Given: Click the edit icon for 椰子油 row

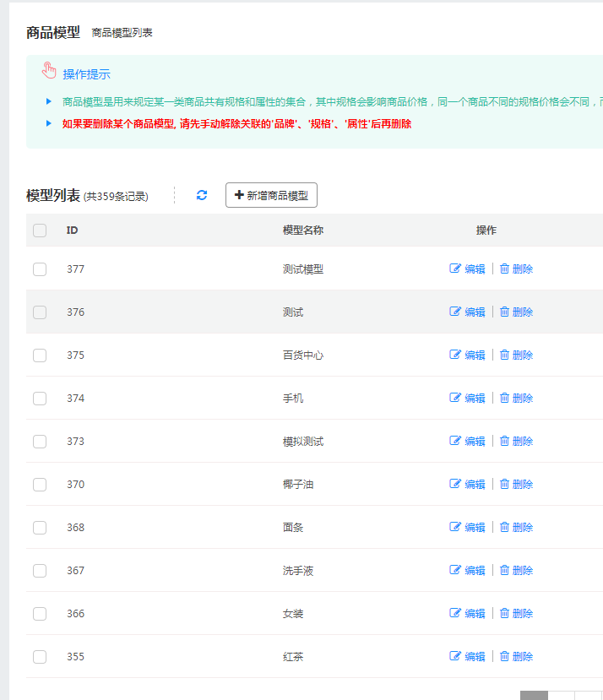Looking at the screenshot, I should click(455, 484).
